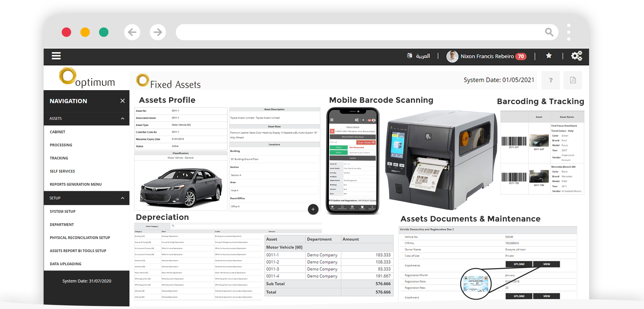
Task: Click VIEW button beside Attachments row
Action: point(546,264)
